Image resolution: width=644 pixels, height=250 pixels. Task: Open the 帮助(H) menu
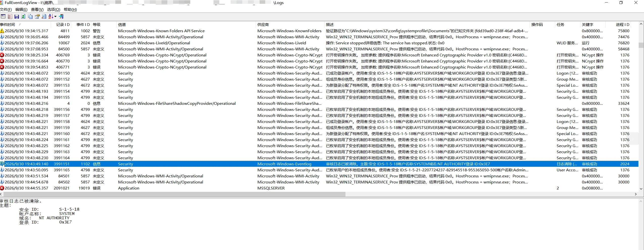click(x=70, y=10)
